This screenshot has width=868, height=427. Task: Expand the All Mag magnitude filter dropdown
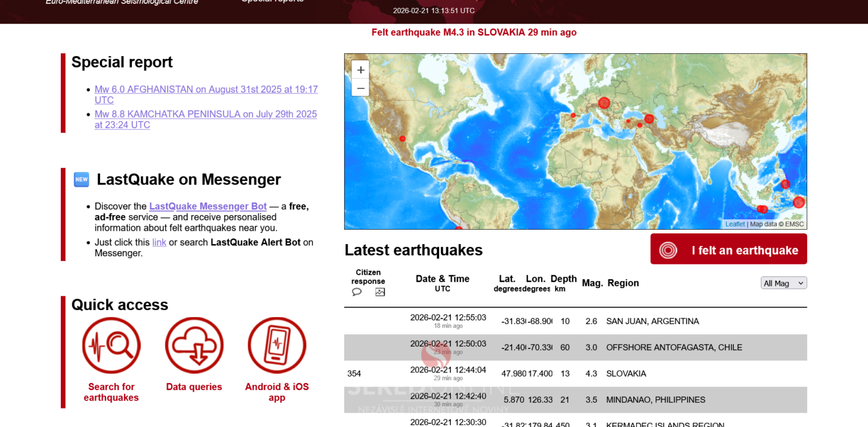pyautogui.click(x=784, y=283)
